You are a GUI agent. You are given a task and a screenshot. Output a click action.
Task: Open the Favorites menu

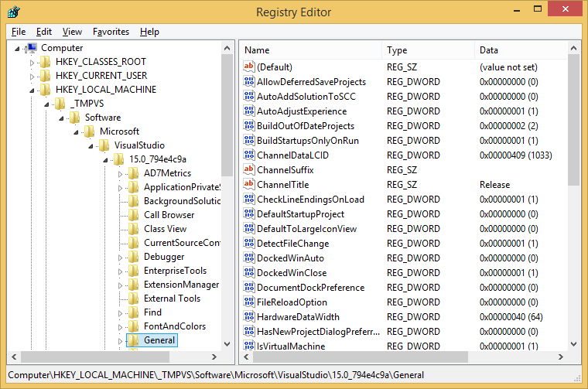[111, 32]
